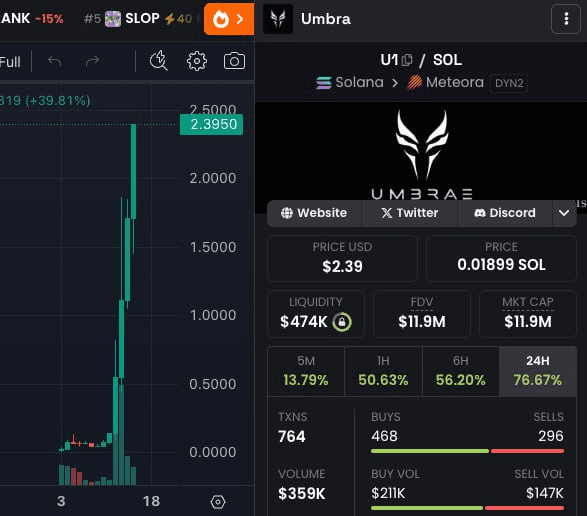Click the MKT CAP $11.9M box
Viewport: 587px width, 516px height.
pyautogui.click(x=528, y=314)
